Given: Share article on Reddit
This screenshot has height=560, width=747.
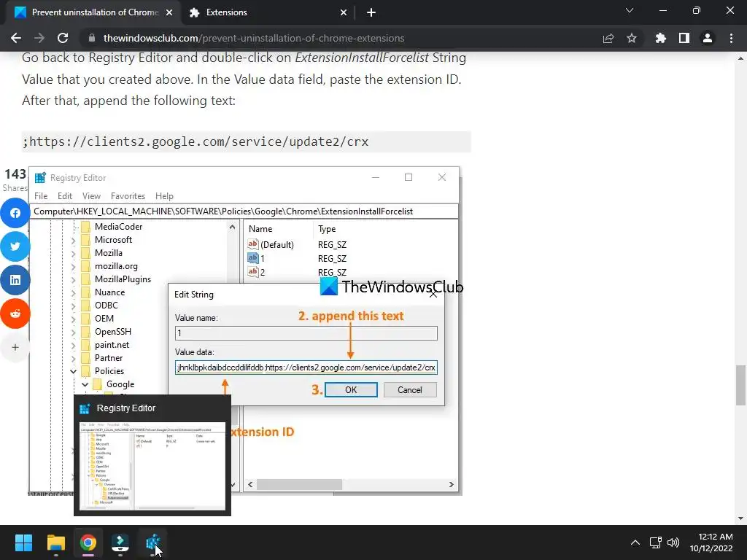Looking at the screenshot, I should [x=15, y=314].
